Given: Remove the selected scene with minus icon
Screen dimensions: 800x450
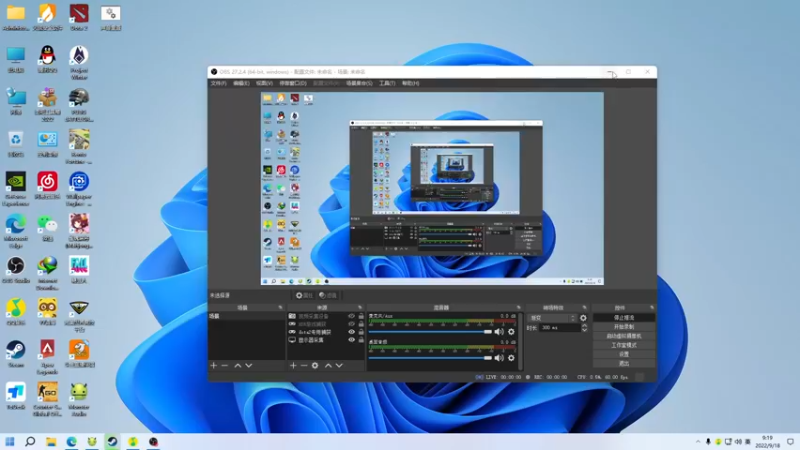Looking at the screenshot, I should 224,365.
